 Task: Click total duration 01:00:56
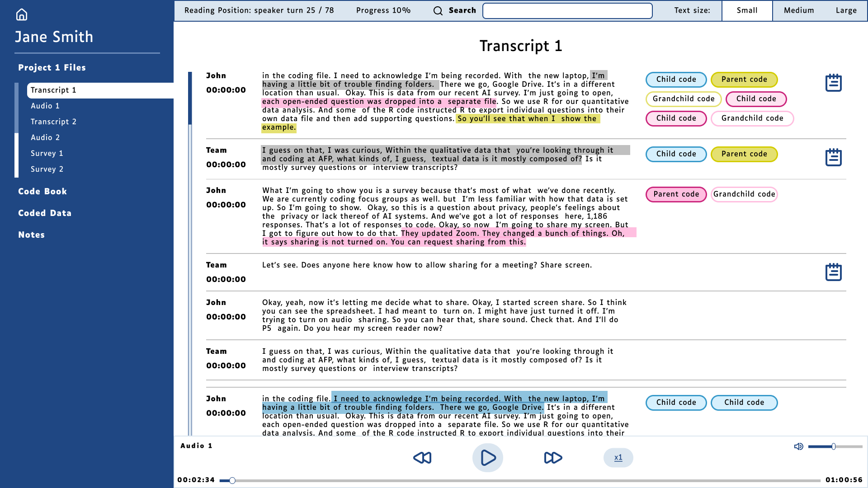844,480
